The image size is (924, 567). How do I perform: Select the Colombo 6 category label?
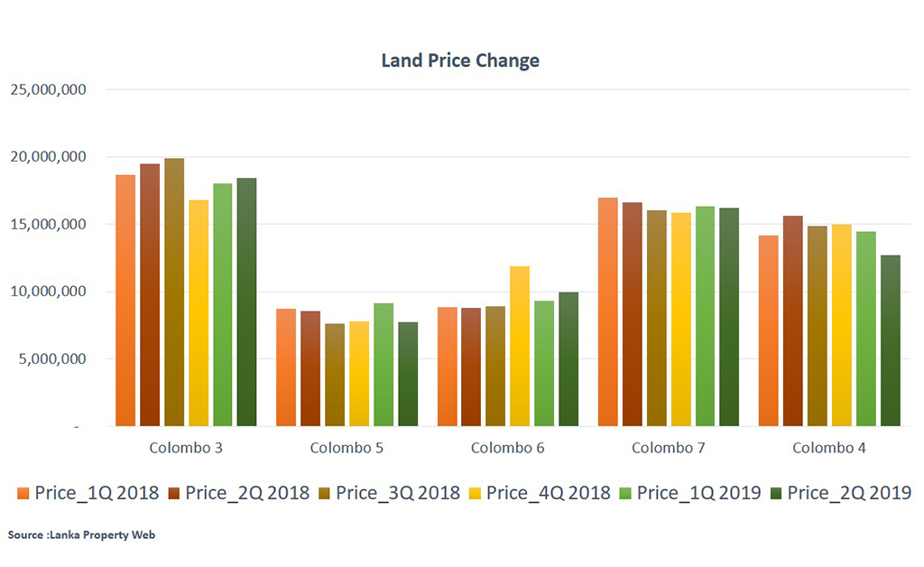click(507, 448)
